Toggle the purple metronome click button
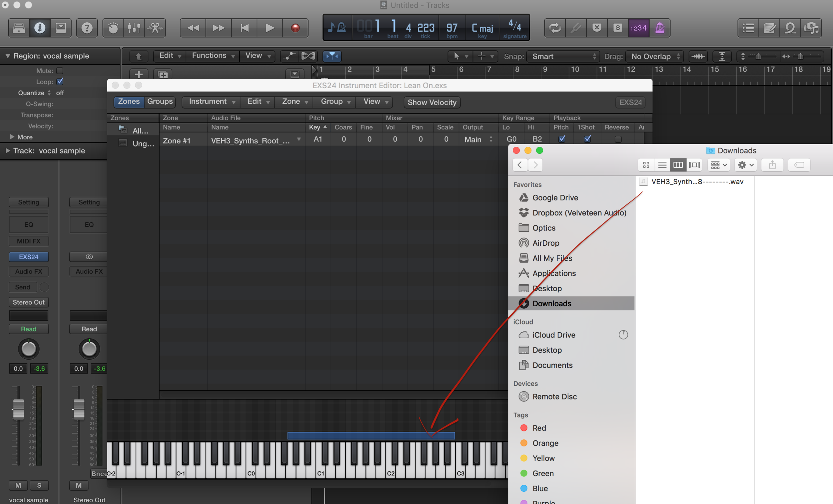The height and width of the screenshot is (504, 833). click(660, 28)
